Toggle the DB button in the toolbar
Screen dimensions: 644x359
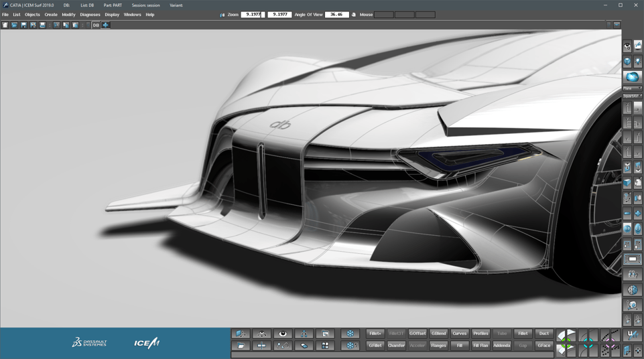[x=96, y=25]
